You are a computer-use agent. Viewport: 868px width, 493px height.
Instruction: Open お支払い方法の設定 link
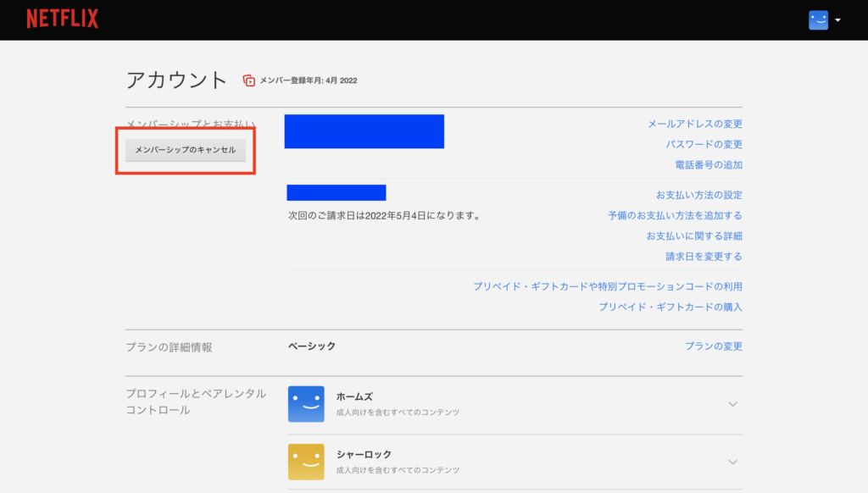699,195
